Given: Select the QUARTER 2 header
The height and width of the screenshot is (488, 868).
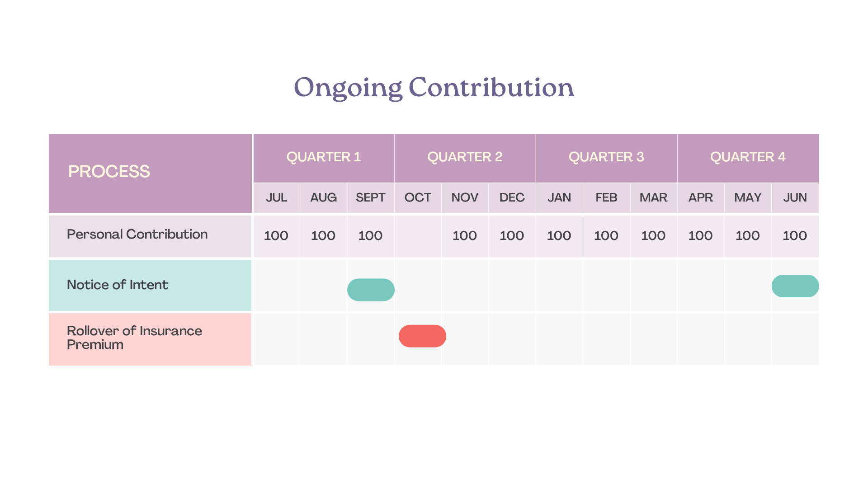Looking at the screenshot, I should coord(465,158).
